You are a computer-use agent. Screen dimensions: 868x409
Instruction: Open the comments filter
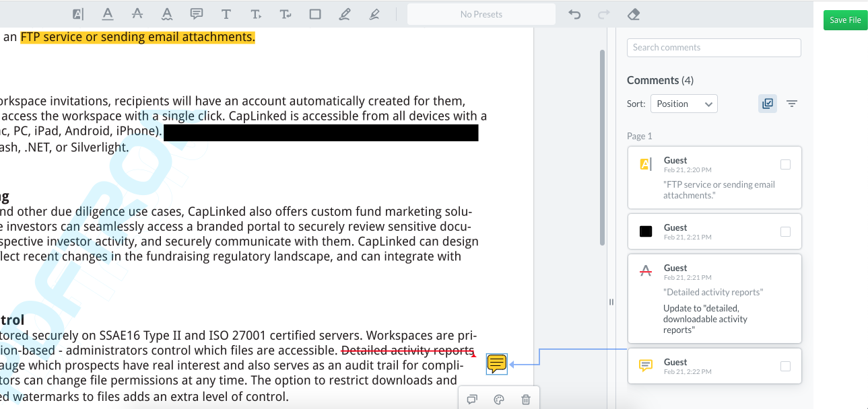point(792,104)
